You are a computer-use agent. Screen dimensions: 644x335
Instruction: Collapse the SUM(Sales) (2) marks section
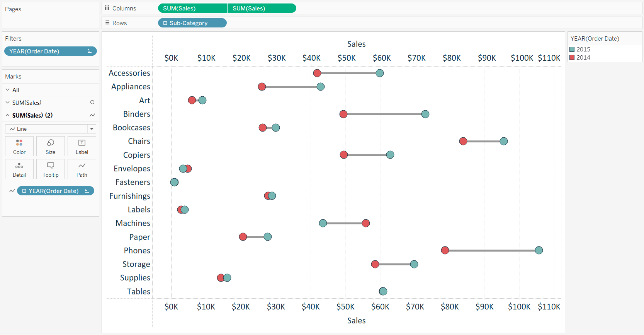tap(7, 115)
